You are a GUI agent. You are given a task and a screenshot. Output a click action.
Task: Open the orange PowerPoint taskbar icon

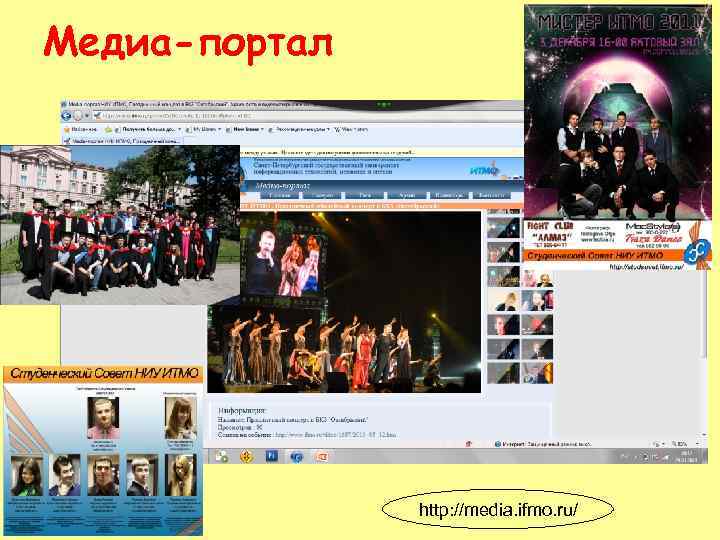tap(321, 456)
